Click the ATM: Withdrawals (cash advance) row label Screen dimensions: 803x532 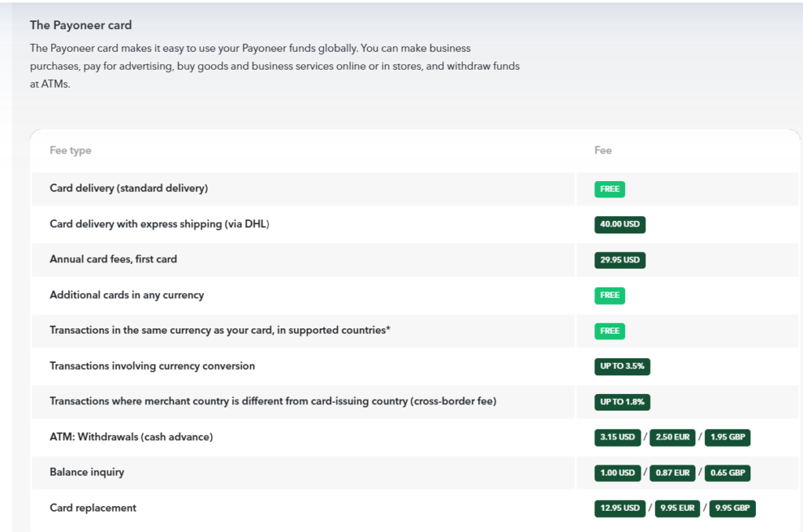click(x=131, y=437)
